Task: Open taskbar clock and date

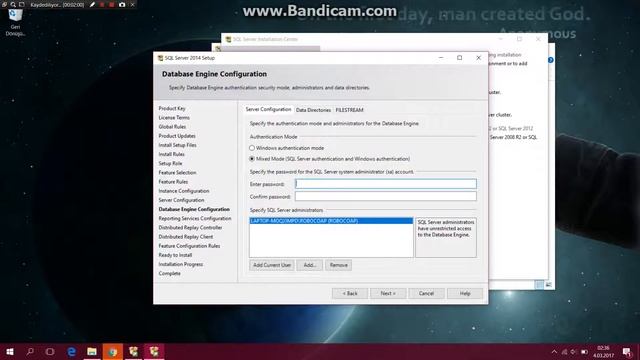Action: coord(603,351)
